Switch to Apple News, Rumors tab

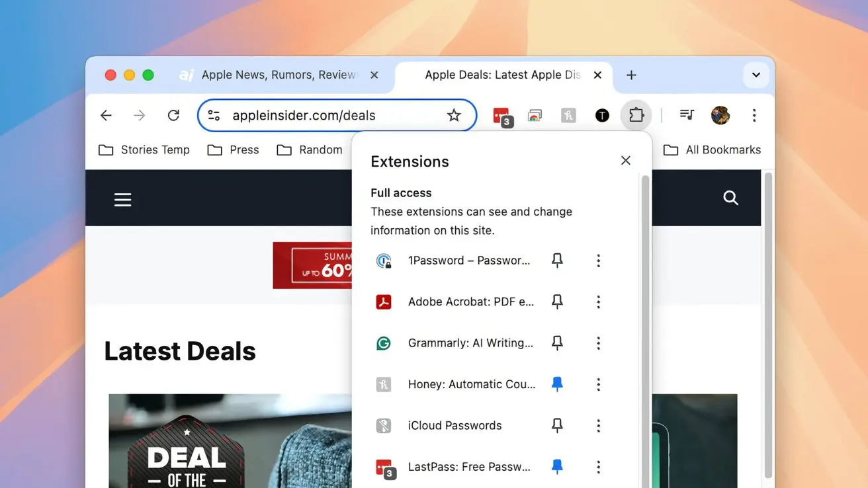click(278, 75)
